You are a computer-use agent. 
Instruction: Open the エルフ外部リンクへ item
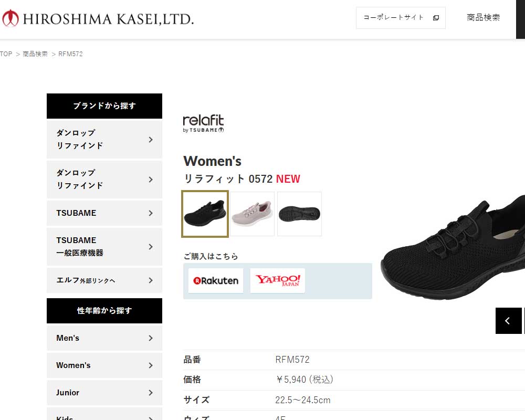pyautogui.click(x=104, y=280)
